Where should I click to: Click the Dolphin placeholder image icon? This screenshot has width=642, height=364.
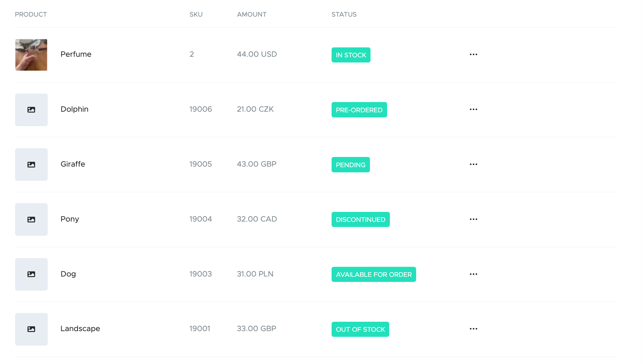[x=31, y=110]
